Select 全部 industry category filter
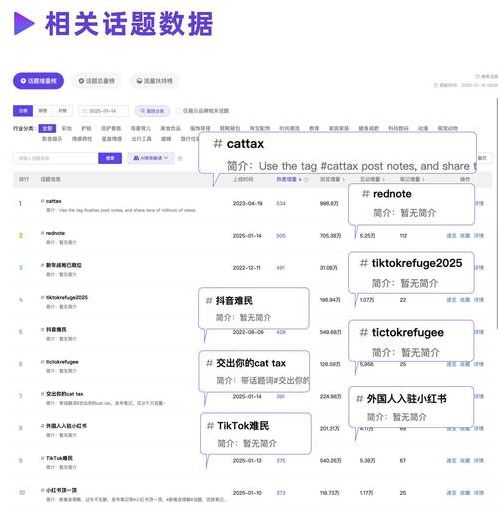This screenshot has height=517, width=498. (x=47, y=128)
